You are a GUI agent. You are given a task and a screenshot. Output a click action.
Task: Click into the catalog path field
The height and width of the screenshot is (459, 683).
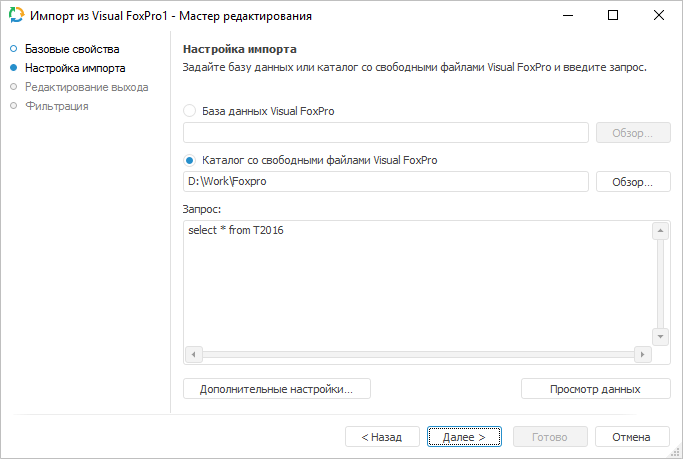click(386, 182)
